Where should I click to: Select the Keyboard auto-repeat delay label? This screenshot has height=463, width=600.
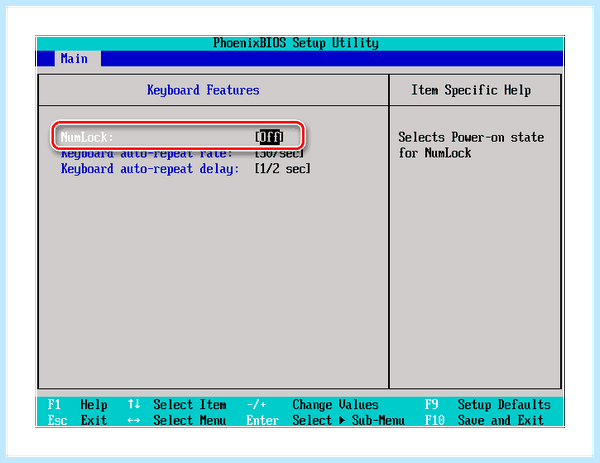click(x=150, y=169)
